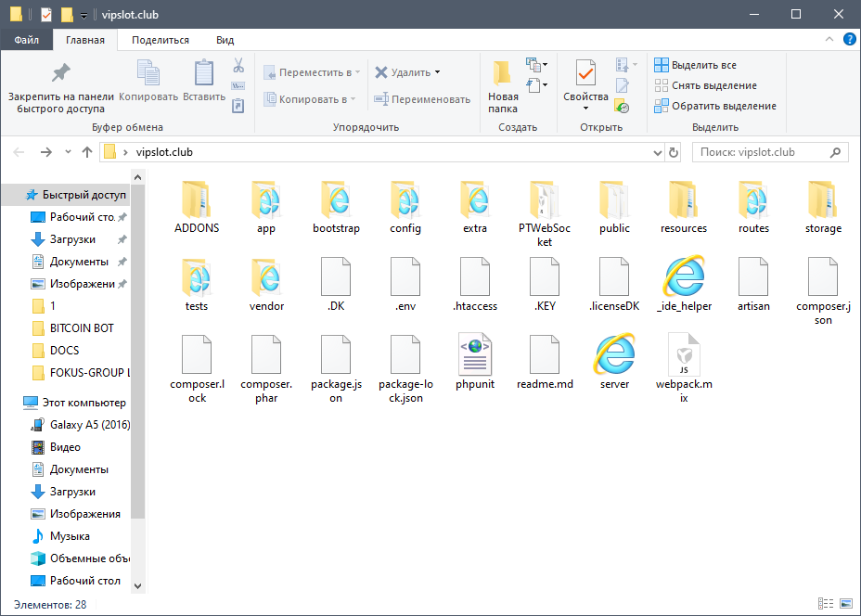Open the address bar history dropdown

657,153
